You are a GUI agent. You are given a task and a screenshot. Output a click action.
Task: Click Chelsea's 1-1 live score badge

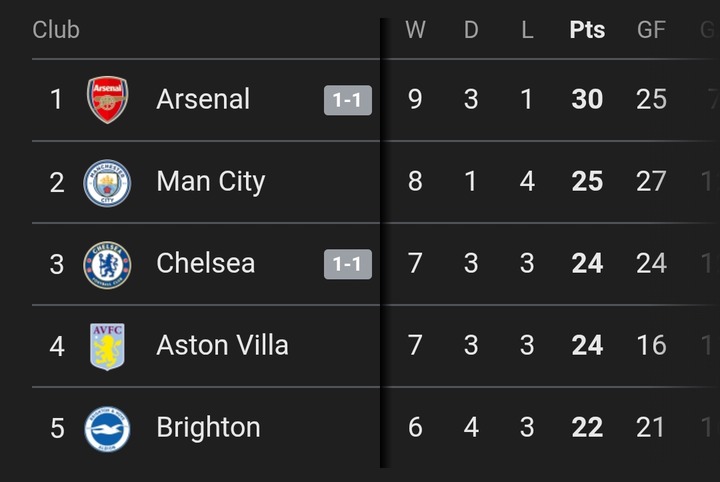(x=347, y=264)
